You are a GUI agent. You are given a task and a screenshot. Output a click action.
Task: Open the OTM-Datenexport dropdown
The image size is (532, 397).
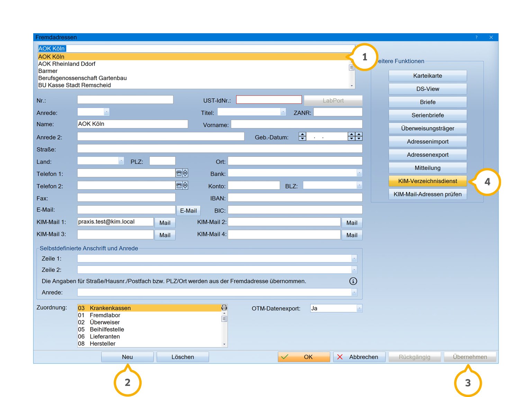359,308
